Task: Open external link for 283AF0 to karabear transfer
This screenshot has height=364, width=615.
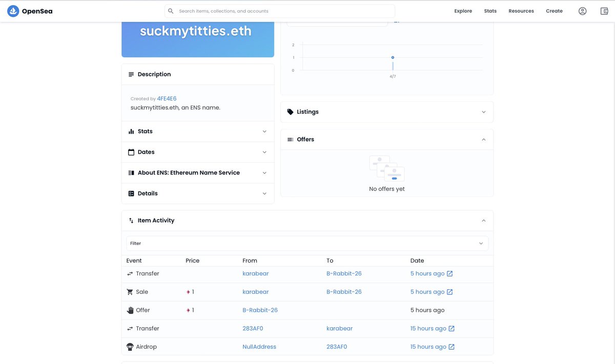Action: (452, 329)
